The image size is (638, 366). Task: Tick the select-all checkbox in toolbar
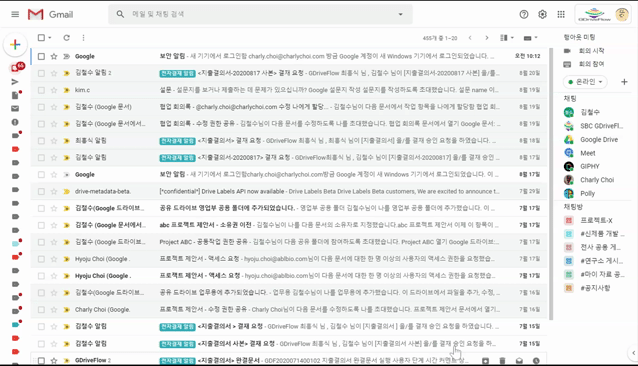41,38
